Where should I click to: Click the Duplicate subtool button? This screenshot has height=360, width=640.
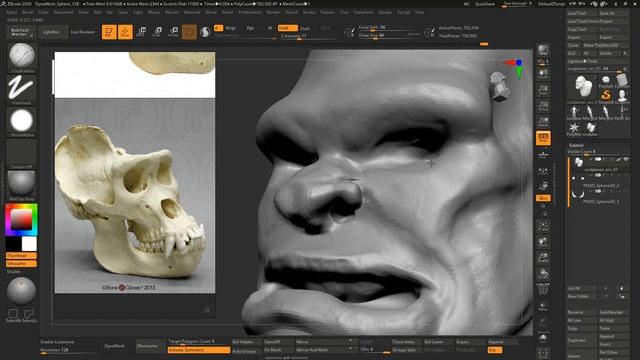[582, 340]
